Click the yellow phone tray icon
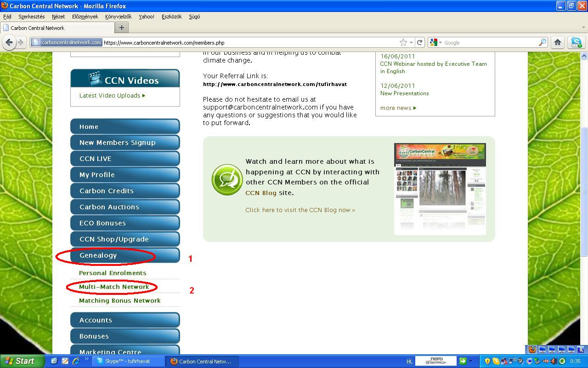The height and width of the screenshot is (368, 588). [496, 361]
